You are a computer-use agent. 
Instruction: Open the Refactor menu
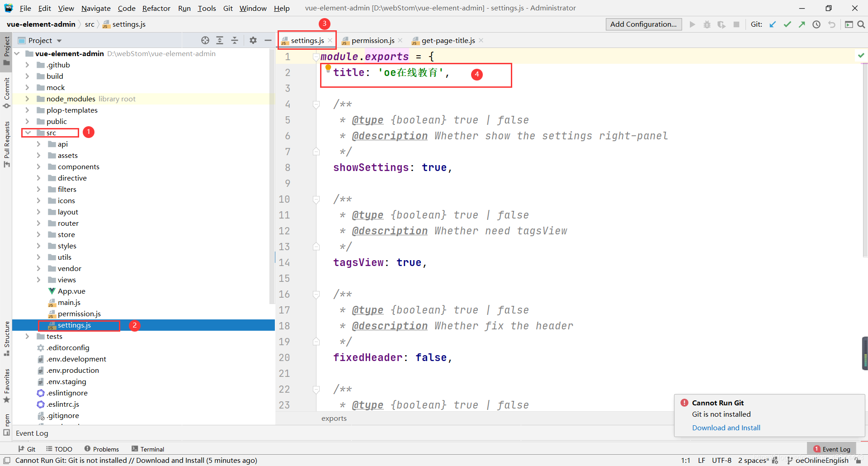click(x=156, y=8)
